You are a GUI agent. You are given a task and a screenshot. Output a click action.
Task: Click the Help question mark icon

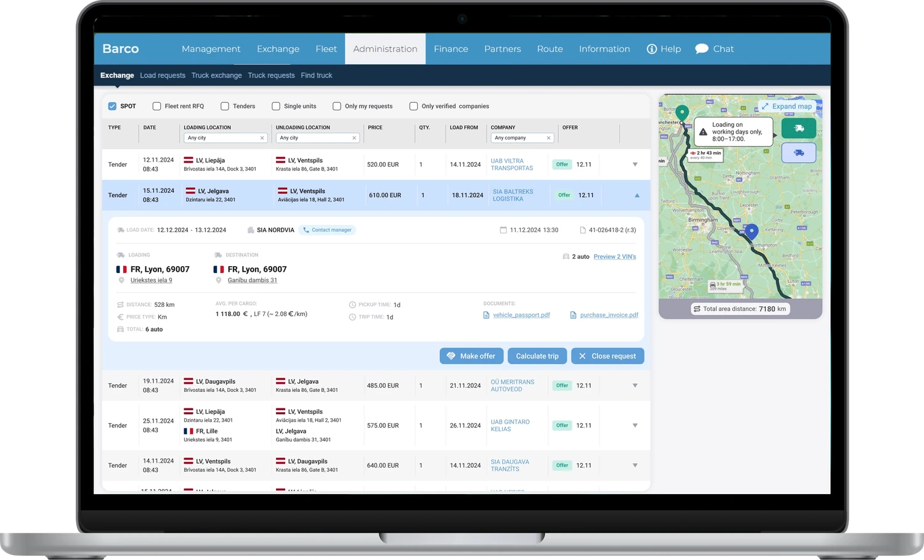[652, 49]
